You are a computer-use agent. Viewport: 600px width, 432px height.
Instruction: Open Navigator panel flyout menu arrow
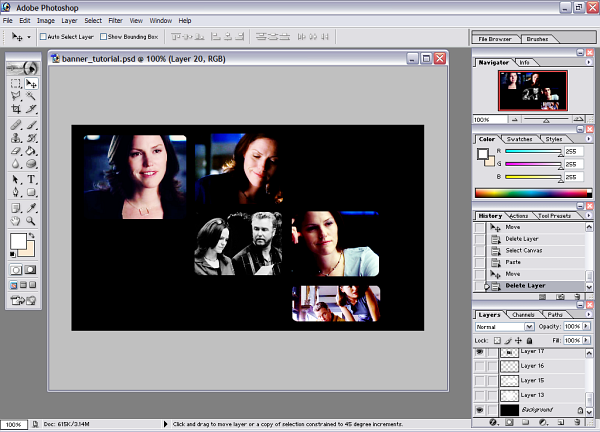coord(589,62)
